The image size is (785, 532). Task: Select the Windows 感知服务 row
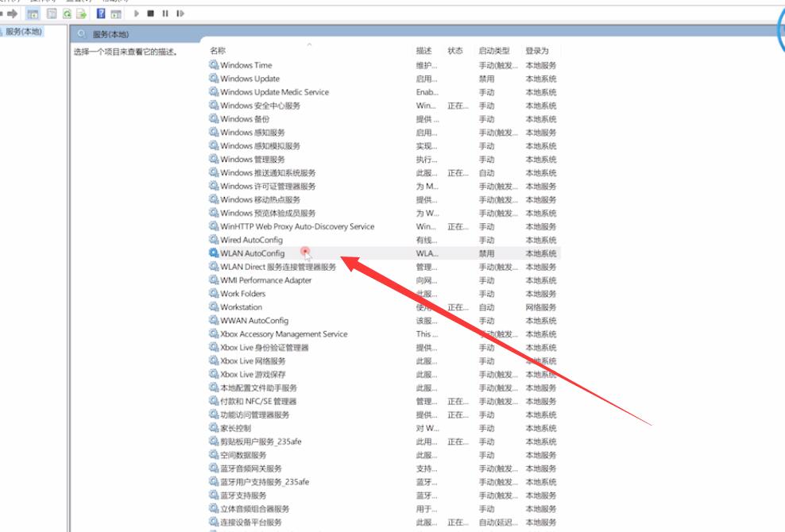[x=383, y=132]
